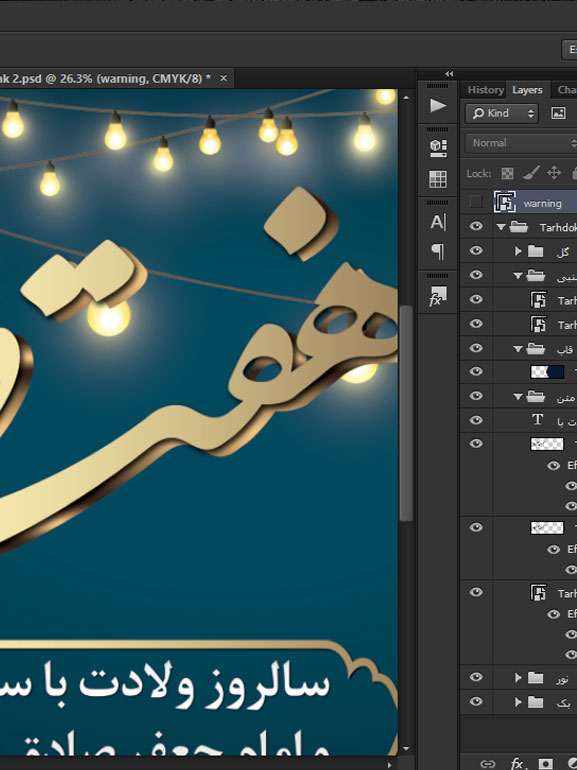577x770 pixels.
Task: Lock layer position move icon
Action: pos(554,173)
